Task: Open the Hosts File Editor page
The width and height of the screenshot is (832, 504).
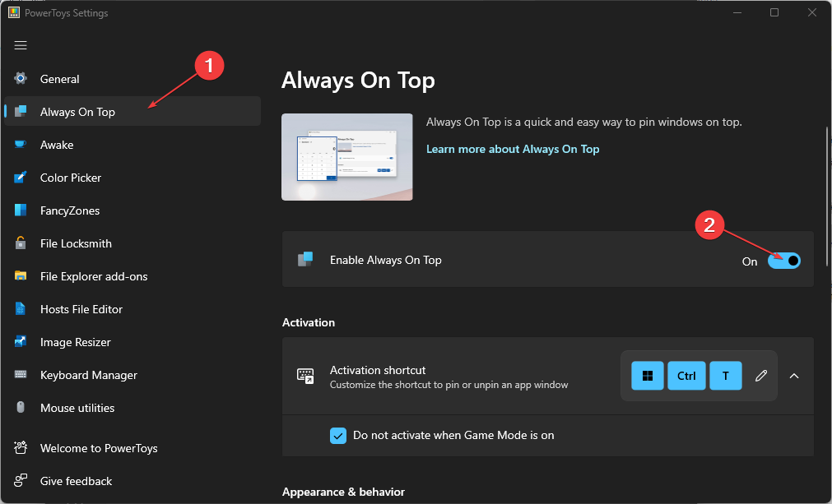Action: pos(132,308)
